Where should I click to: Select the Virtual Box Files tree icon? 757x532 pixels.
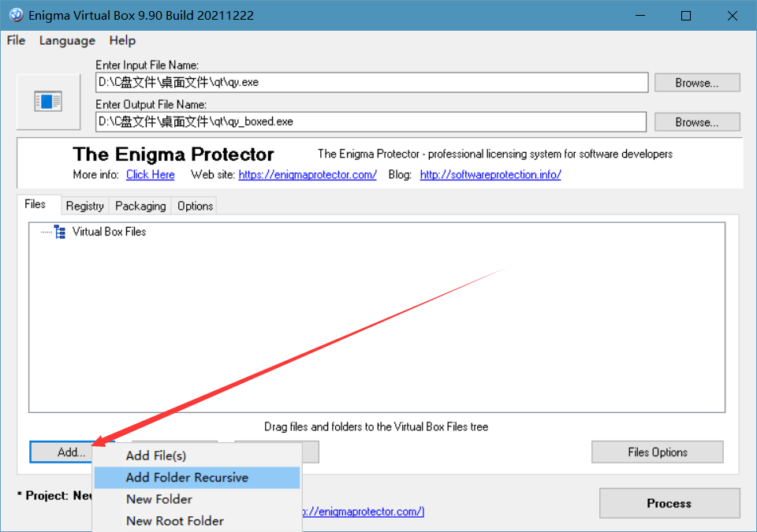tap(60, 232)
